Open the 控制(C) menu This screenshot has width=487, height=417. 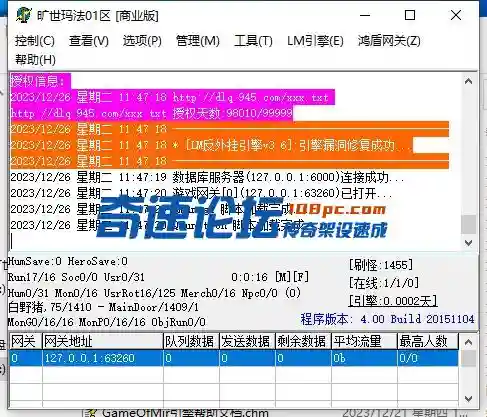35,41
